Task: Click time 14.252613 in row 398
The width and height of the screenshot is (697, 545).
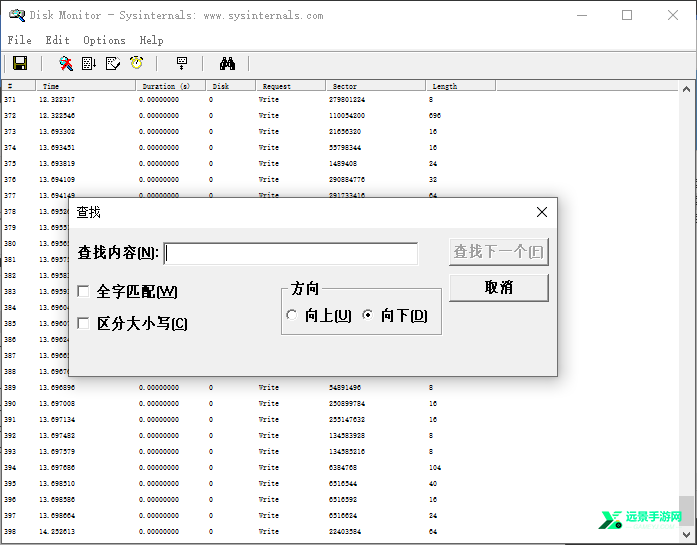Action: 57,532
